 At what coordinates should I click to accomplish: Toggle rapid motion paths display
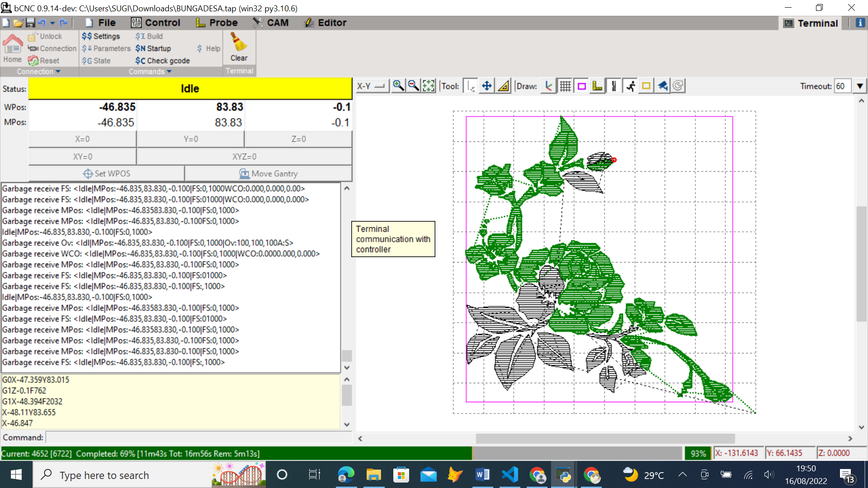tap(630, 86)
